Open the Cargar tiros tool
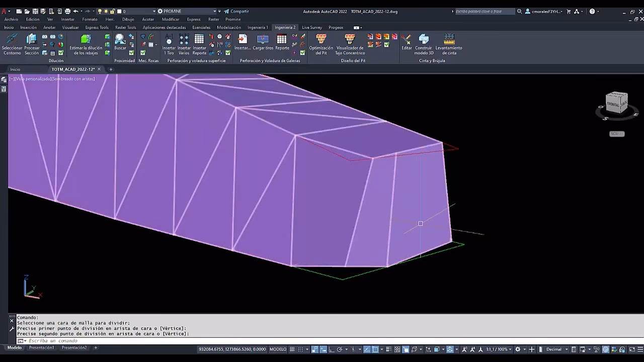 [264, 43]
